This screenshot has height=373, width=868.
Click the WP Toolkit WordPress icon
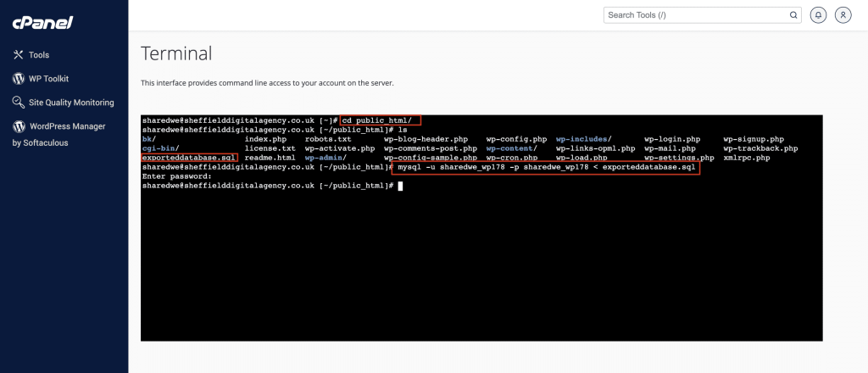[x=19, y=79]
